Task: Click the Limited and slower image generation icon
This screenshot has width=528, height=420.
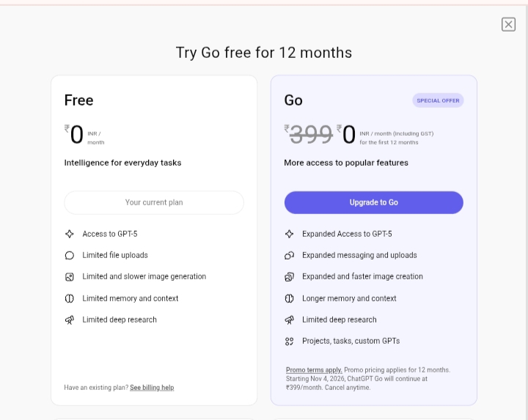Action: point(70,277)
